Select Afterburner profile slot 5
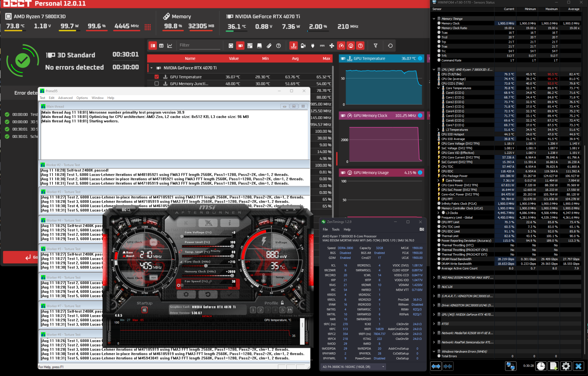Image resolution: width=588 pixels, height=376 pixels. point(282,310)
